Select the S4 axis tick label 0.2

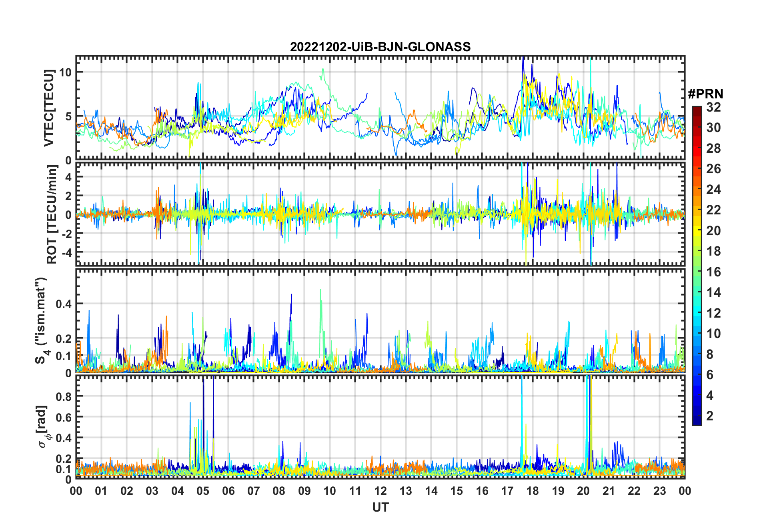click(x=64, y=338)
